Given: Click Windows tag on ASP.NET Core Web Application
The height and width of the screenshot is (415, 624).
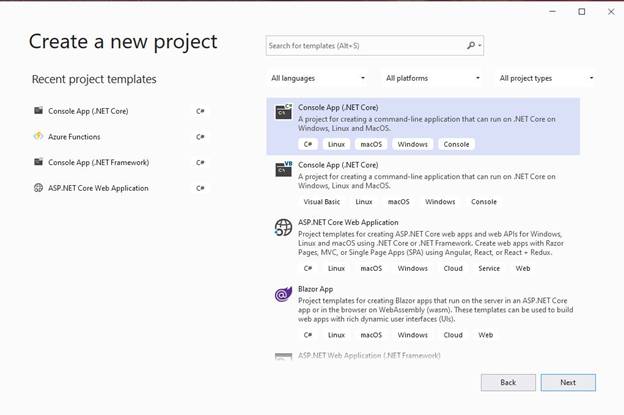Looking at the screenshot, I should pyautogui.click(x=413, y=268).
